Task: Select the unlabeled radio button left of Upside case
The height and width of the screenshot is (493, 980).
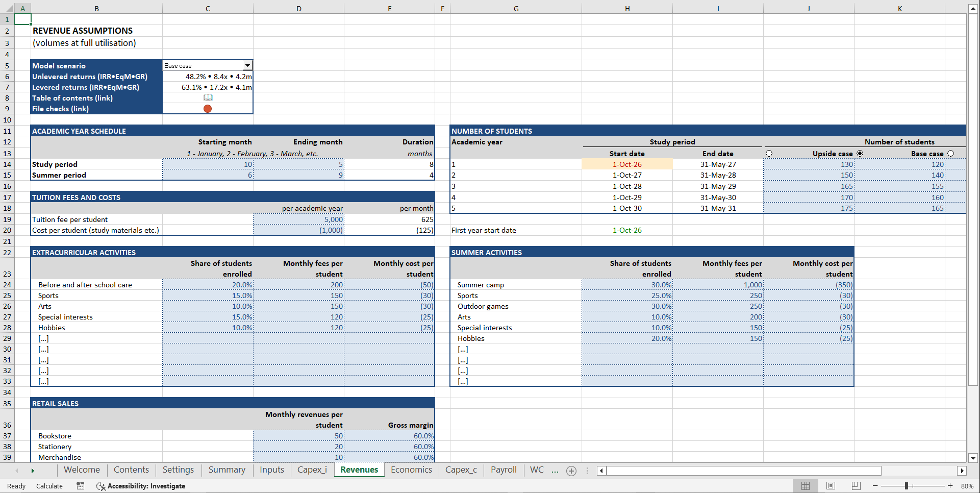Action: tap(769, 153)
